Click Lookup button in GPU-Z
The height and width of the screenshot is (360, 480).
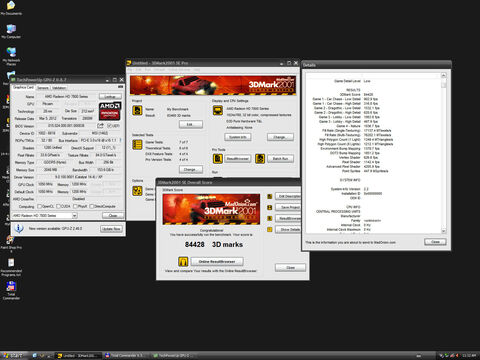click(x=110, y=96)
